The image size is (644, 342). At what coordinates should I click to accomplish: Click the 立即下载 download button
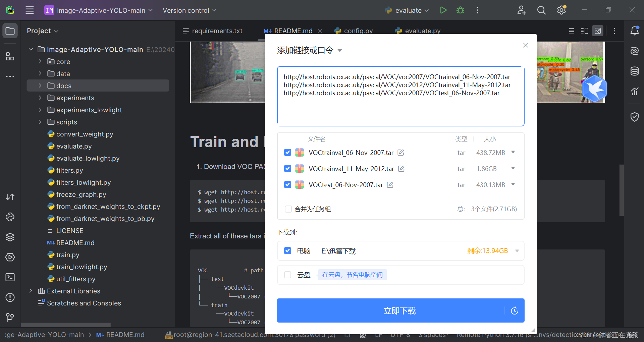tap(399, 310)
